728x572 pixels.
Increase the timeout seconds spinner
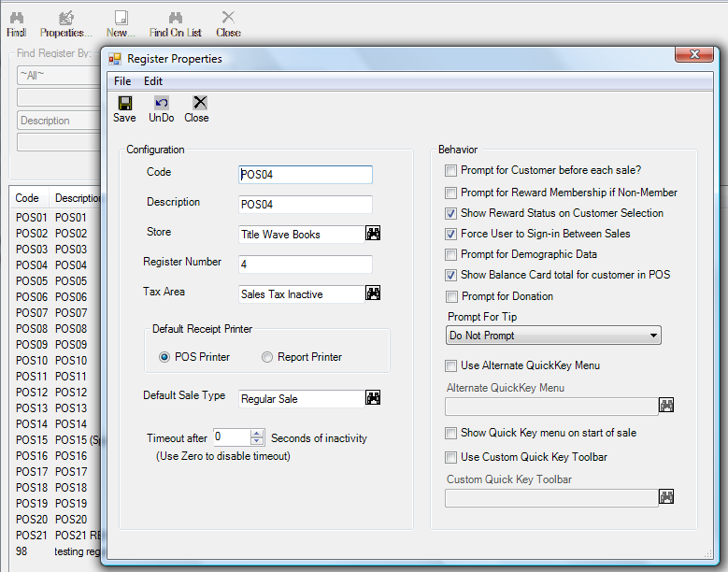(257, 434)
